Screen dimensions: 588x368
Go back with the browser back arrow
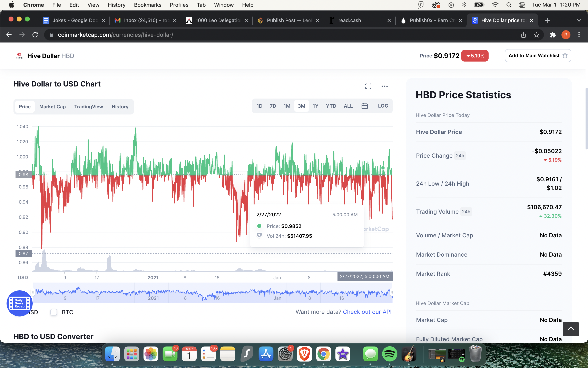click(x=9, y=35)
